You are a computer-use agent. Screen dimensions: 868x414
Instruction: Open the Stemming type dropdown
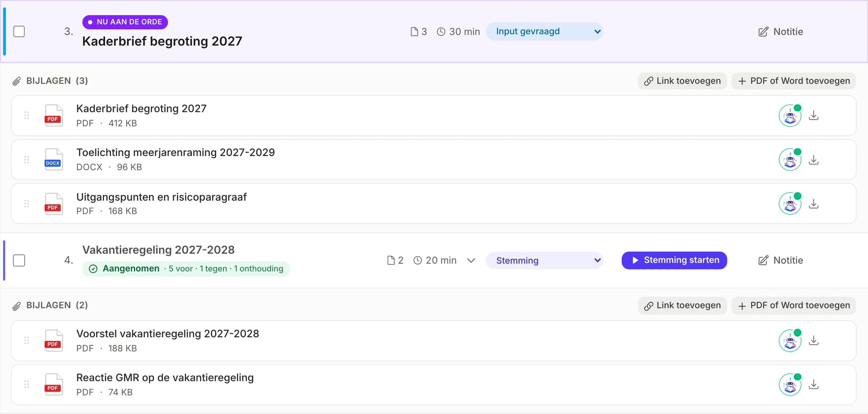coord(544,260)
